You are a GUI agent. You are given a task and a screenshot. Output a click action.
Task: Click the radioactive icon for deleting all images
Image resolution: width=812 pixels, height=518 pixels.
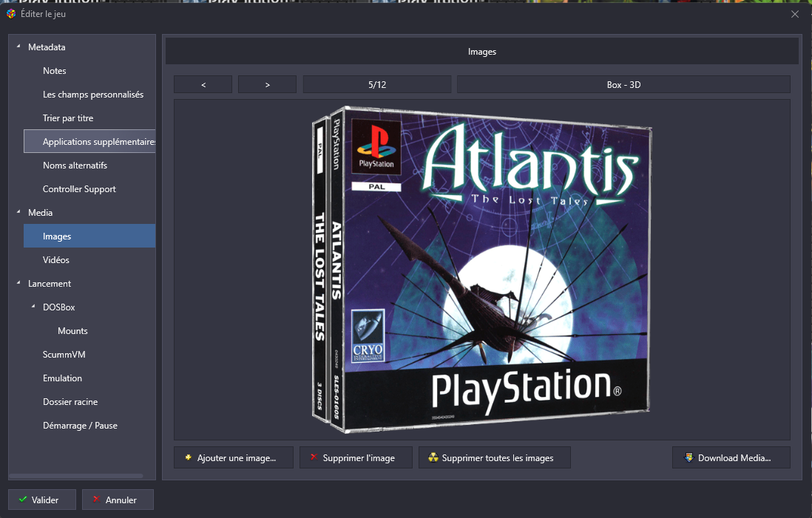[433, 457]
